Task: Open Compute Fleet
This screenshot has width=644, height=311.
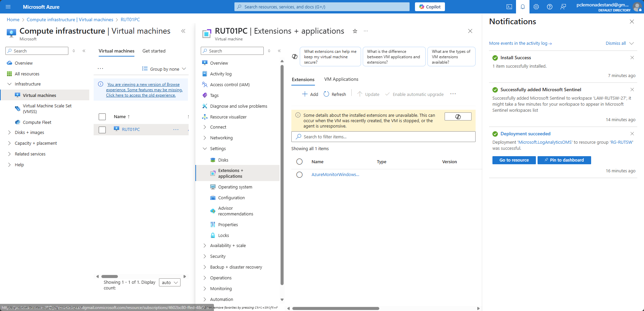Action: 37,122
